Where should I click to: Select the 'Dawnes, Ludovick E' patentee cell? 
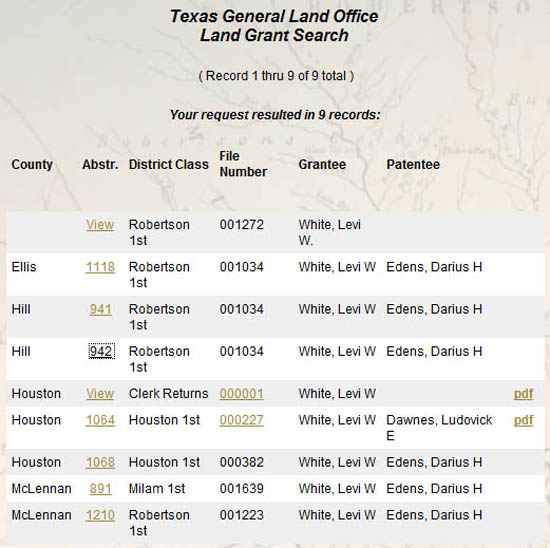(439, 428)
